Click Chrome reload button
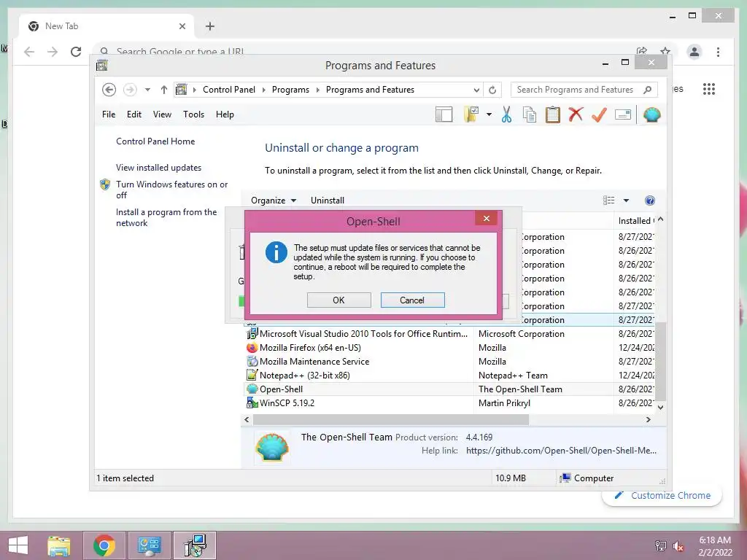The image size is (747, 560). pos(76,52)
